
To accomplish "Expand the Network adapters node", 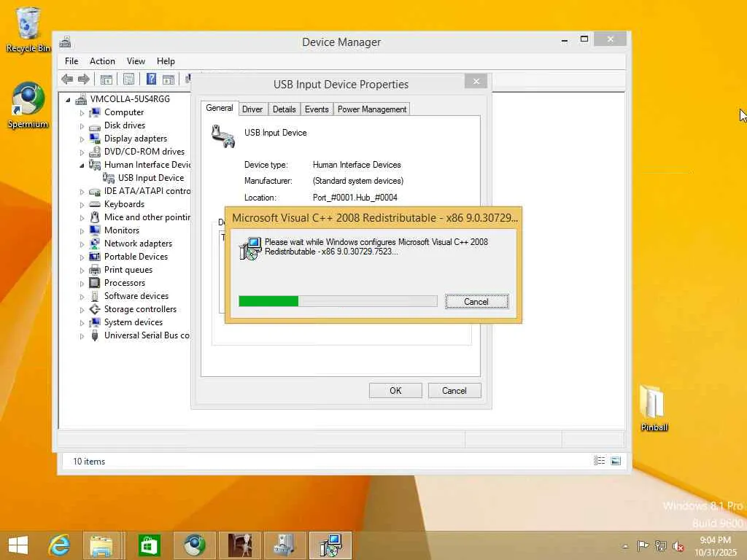I will click(x=82, y=244).
